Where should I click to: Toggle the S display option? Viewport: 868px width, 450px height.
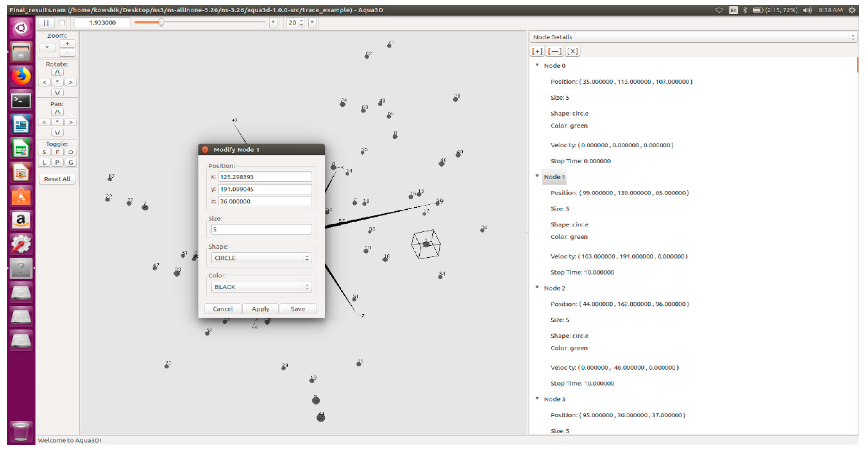(x=44, y=152)
